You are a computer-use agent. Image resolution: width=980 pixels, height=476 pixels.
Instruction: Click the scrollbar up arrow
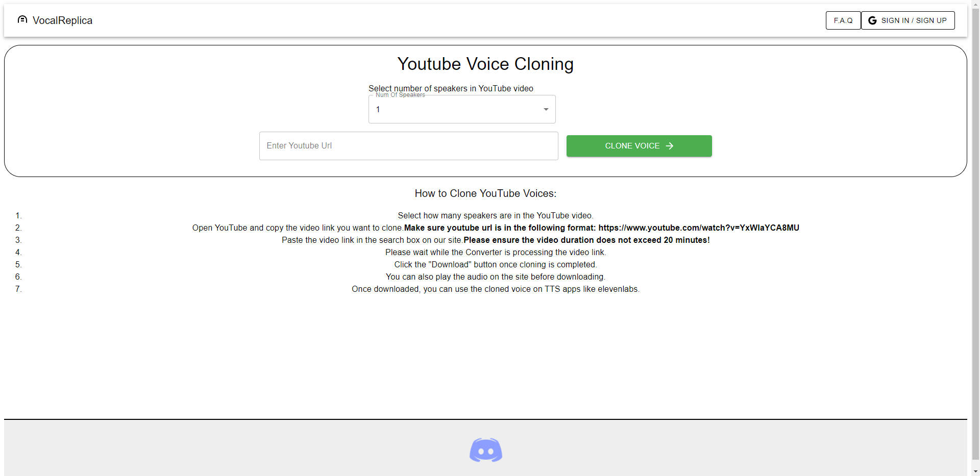[975, 4]
